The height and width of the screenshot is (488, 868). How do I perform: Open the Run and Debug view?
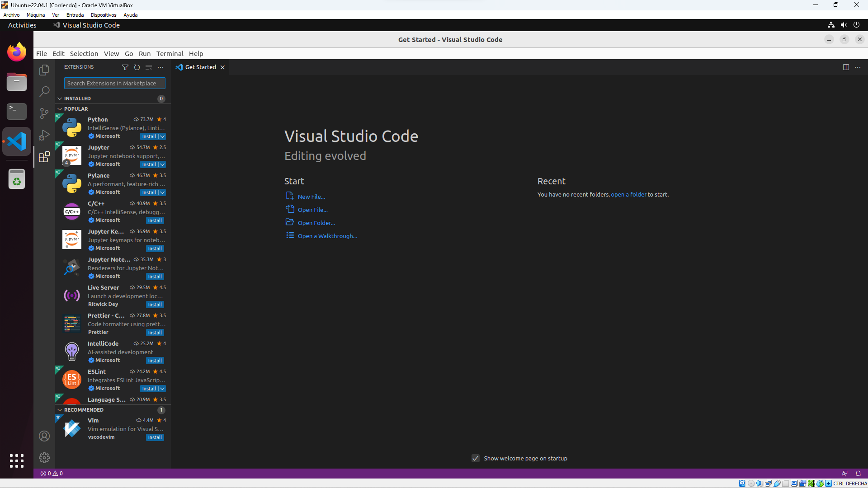[x=44, y=135]
